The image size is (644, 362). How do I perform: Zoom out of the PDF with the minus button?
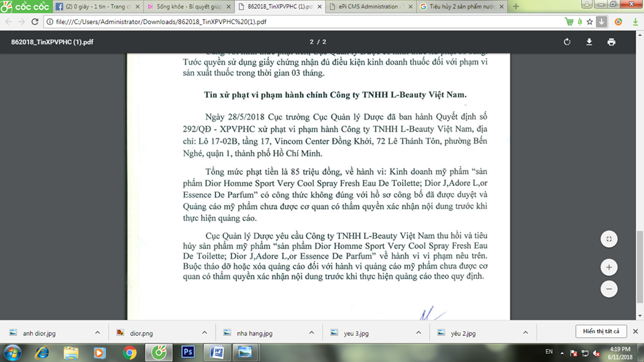point(608,289)
